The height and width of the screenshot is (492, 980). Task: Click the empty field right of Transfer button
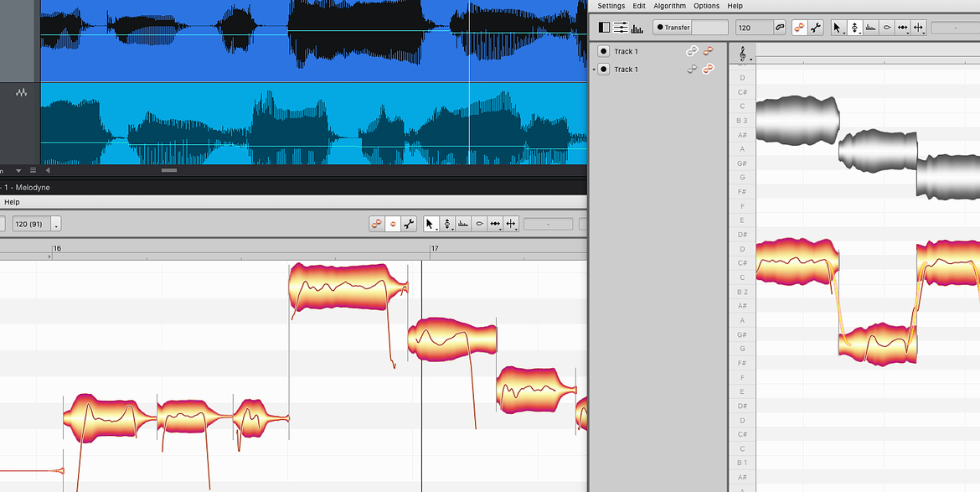(x=710, y=28)
